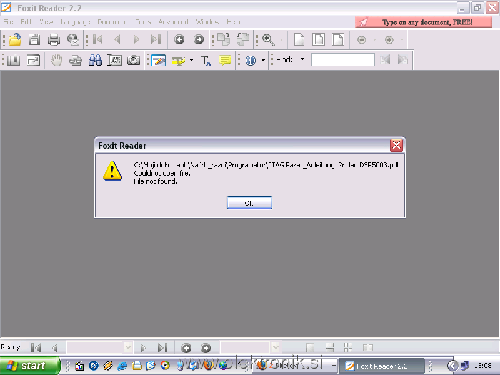Click the Foxit Reader taskbar button
Image resolution: width=500 pixels, height=375 pixels.
(x=382, y=366)
